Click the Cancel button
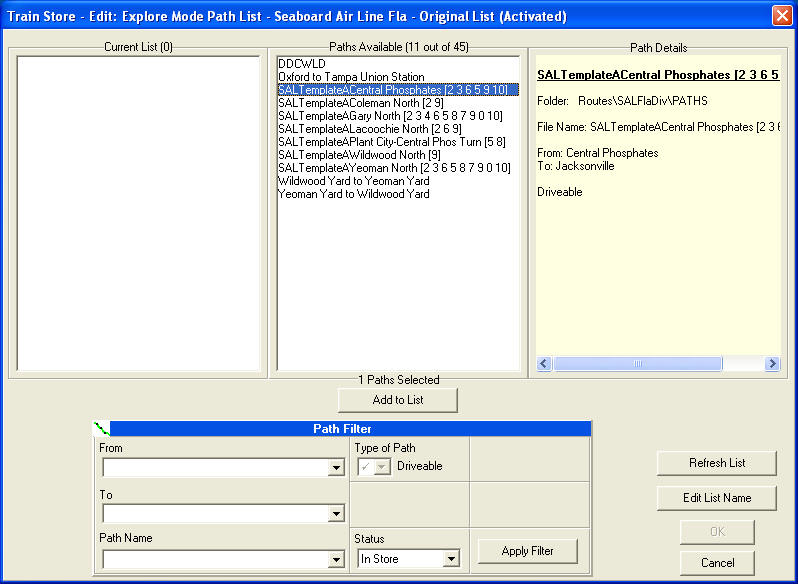The image size is (798, 584). click(x=717, y=563)
